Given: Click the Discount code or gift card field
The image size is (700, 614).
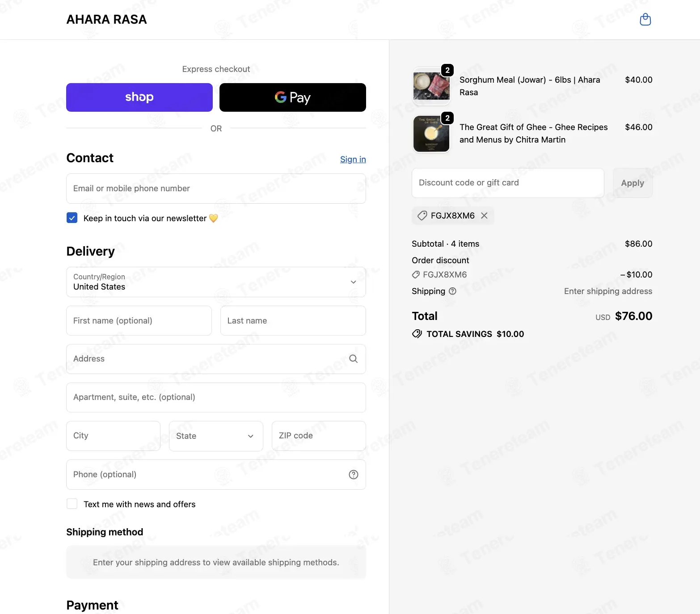Looking at the screenshot, I should point(508,183).
